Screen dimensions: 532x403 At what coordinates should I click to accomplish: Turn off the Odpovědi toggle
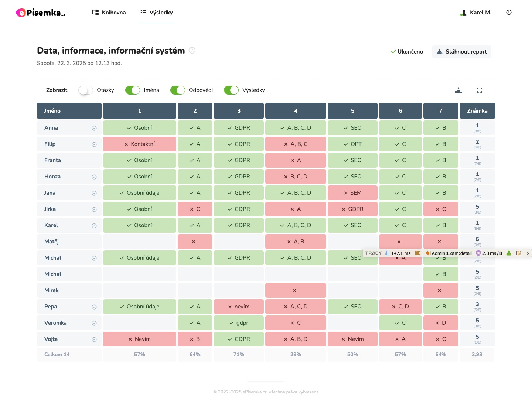pos(178,90)
